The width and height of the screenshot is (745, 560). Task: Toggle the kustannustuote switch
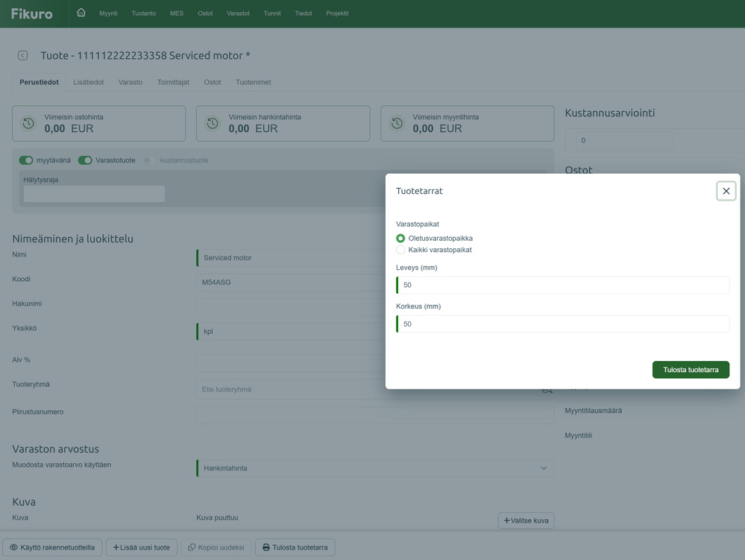click(x=150, y=160)
